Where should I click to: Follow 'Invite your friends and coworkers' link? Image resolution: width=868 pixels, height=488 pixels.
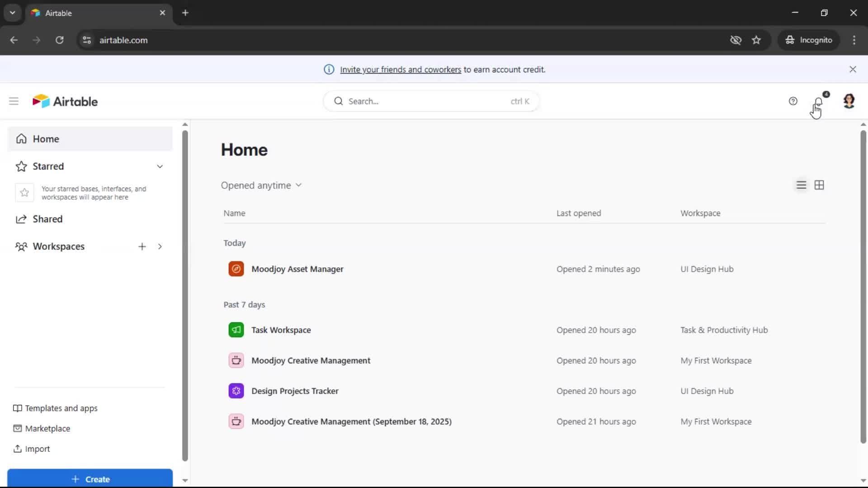click(x=400, y=70)
